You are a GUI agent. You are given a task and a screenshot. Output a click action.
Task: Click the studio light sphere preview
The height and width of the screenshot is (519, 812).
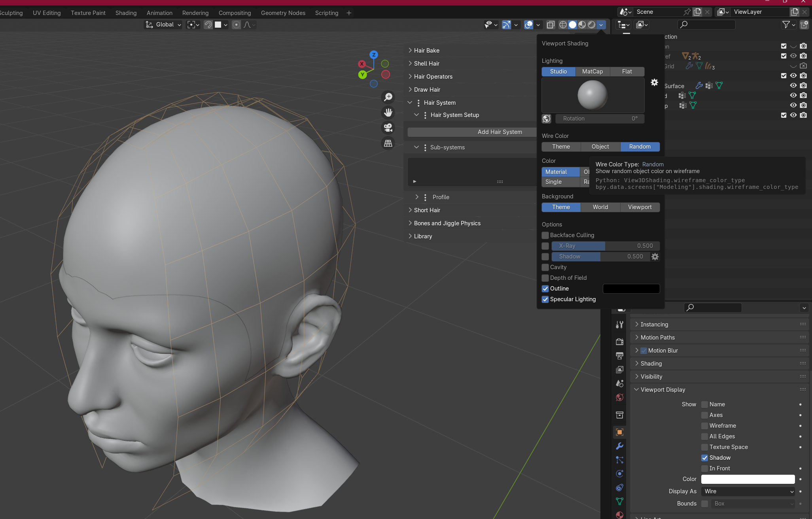point(592,95)
